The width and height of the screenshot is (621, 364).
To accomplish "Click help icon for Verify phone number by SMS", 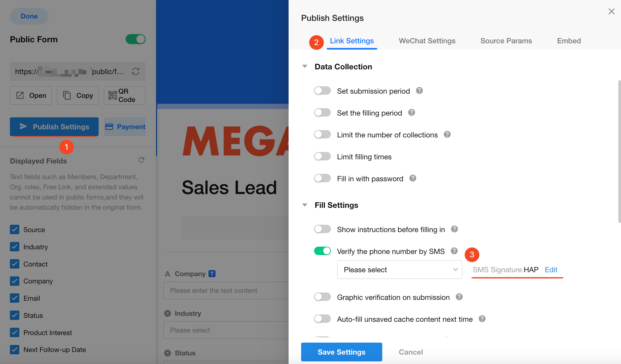I will pos(454,251).
